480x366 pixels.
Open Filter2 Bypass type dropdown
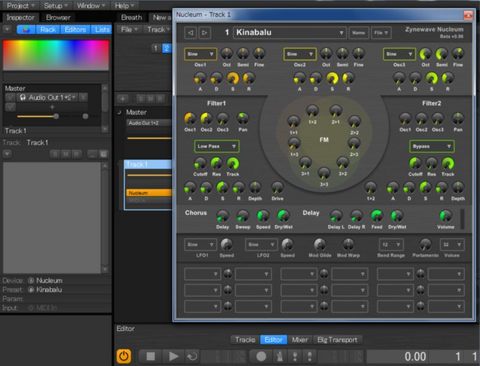click(432, 146)
